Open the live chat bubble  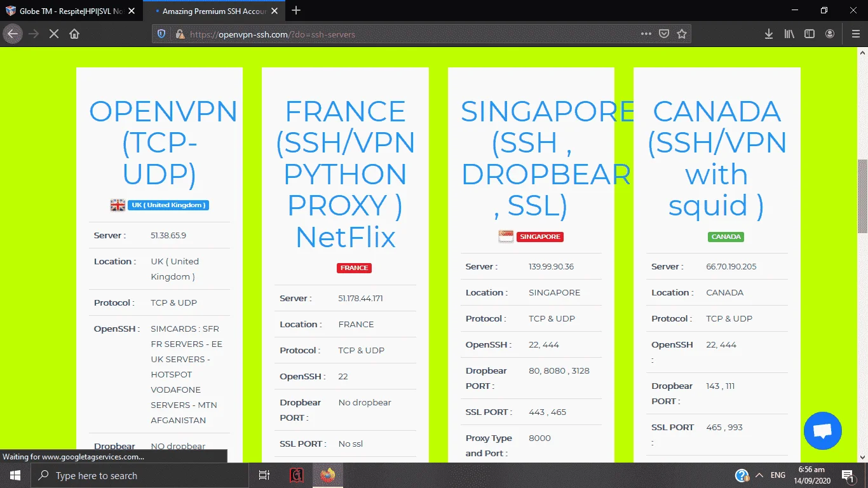(x=822, y=431)
